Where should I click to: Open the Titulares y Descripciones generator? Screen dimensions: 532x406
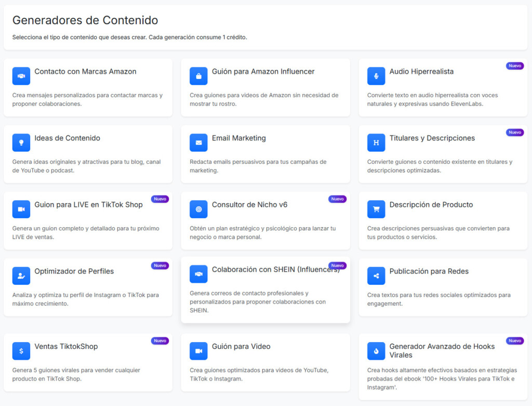[x=442, y=154]
